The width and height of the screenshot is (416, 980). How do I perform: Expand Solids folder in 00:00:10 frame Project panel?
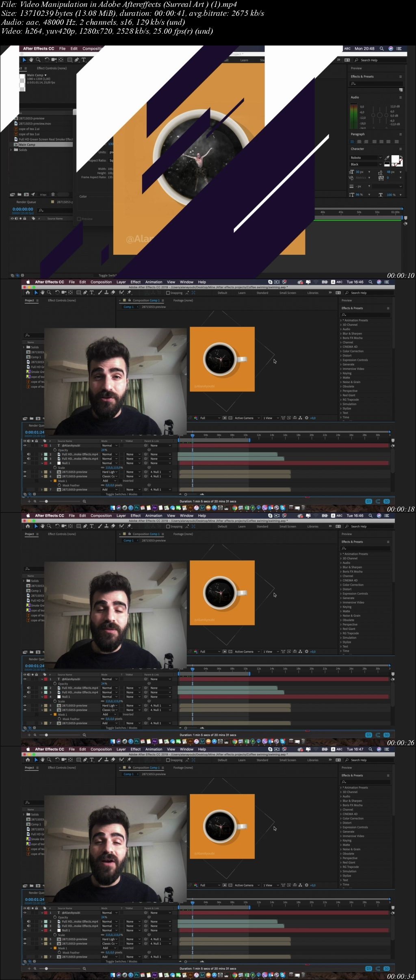11,150
